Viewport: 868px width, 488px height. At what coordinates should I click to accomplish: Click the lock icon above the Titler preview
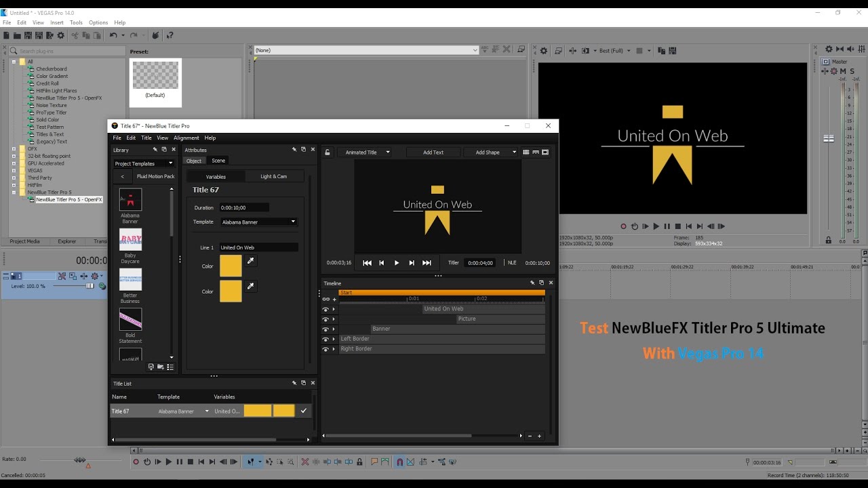(328, 152)
